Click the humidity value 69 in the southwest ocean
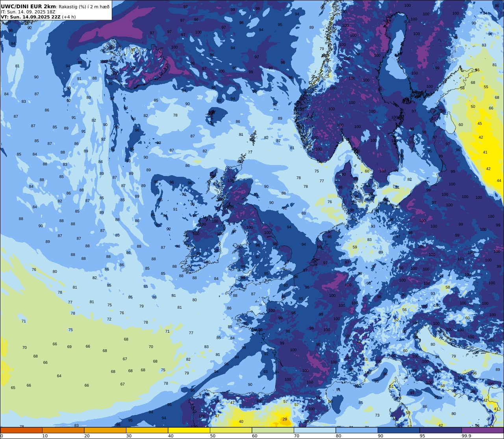This screenshot has height=439, width=504. point(69,347)
